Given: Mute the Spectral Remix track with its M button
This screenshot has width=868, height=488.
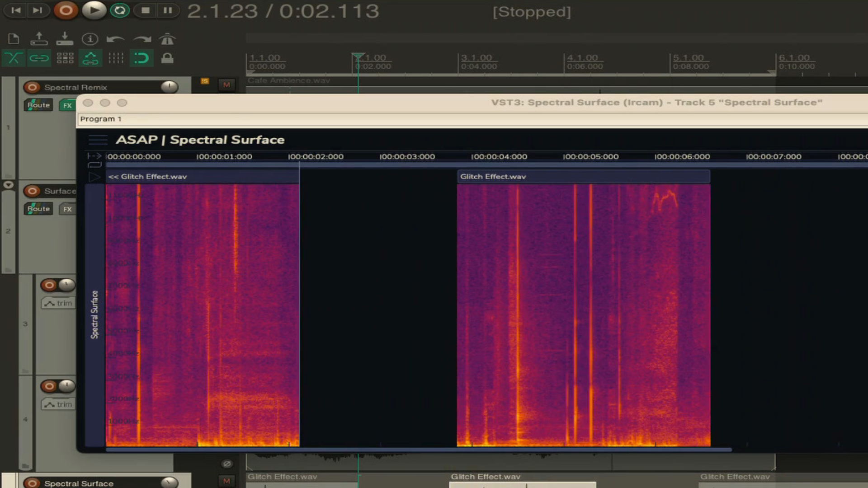Looking at the screenshot, I should [x=226, y=85].
